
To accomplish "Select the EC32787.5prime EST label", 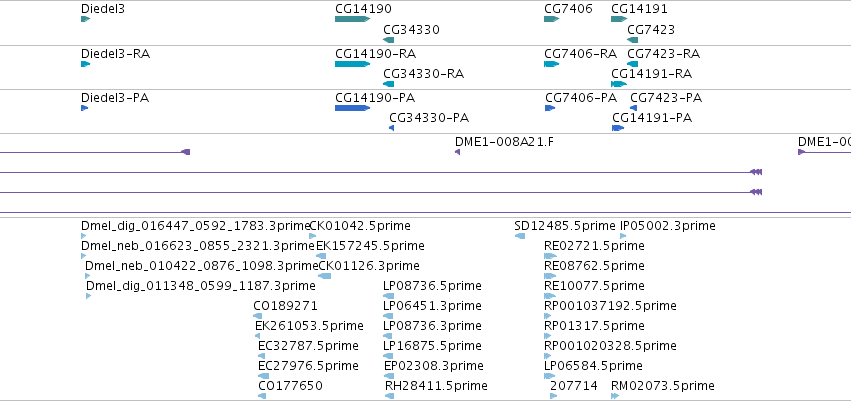I will click(x=308, y=346).
